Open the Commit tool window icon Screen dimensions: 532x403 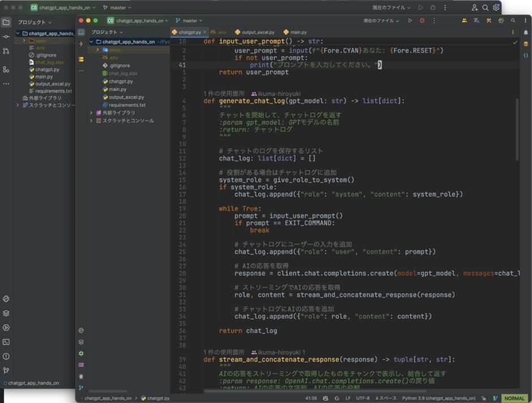[81, 44]
